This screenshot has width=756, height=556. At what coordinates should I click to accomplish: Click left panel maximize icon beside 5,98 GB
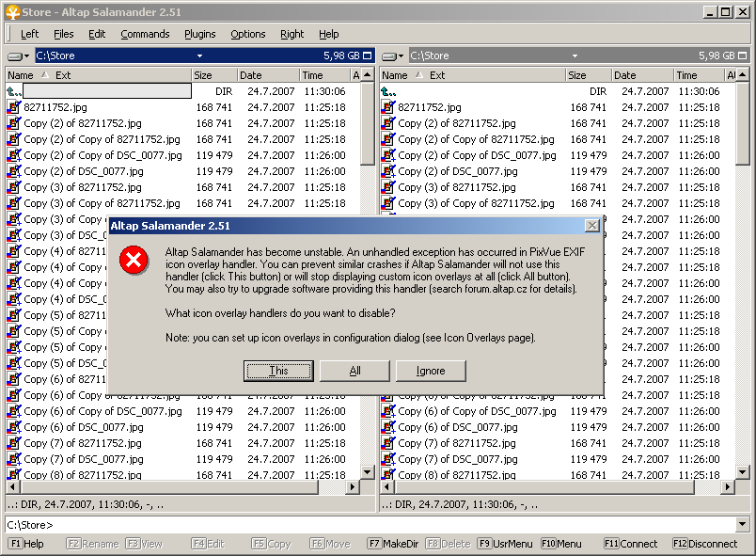pos(368,56)
